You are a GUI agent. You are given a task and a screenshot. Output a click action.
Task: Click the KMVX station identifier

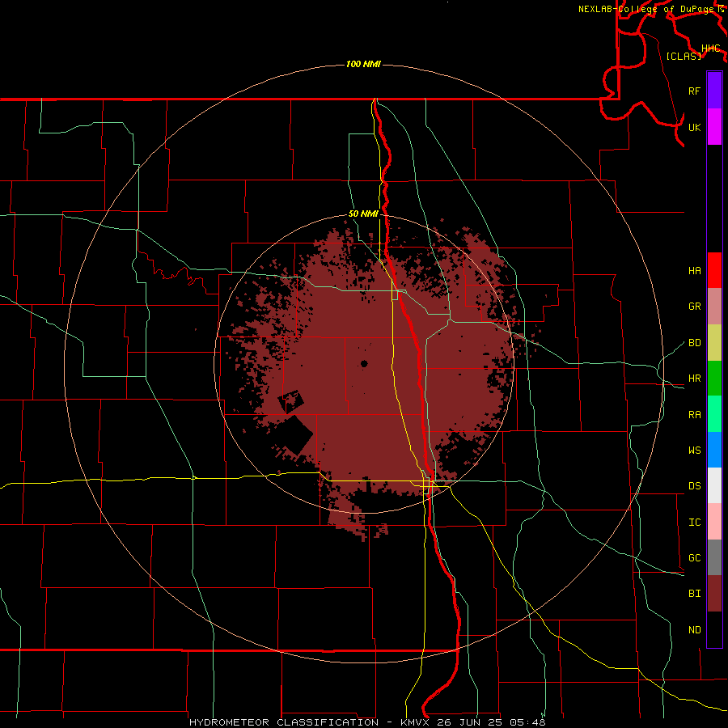(416, 722)
